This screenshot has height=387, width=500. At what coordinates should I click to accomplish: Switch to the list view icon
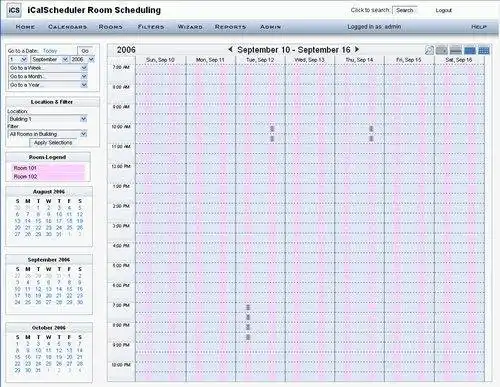coord(442,50)
